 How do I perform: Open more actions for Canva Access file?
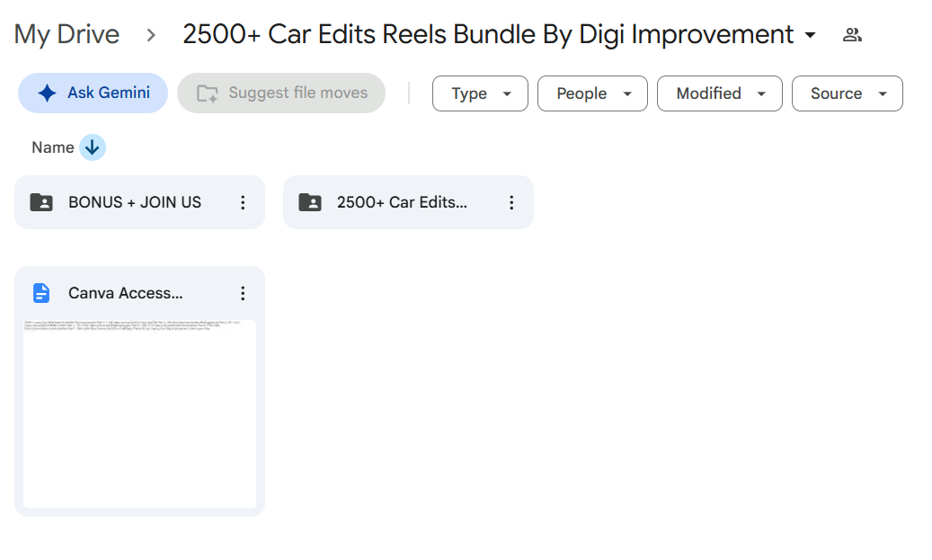pos(243,293)
